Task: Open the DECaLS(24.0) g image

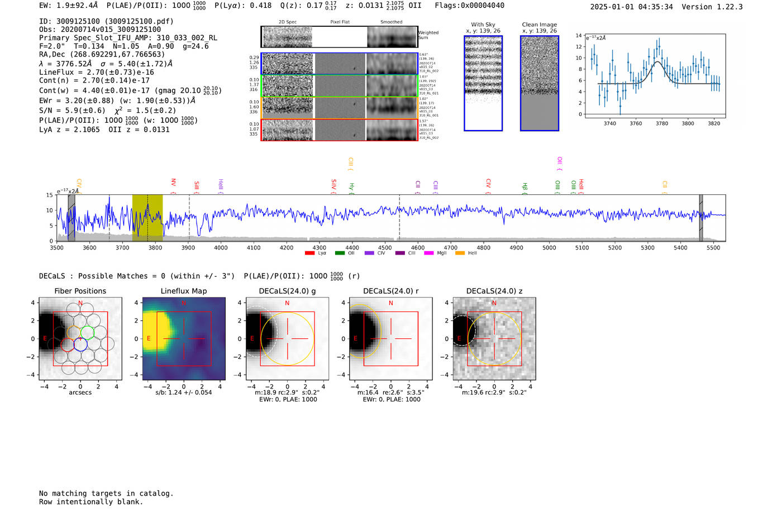Action: coord(287,338)
